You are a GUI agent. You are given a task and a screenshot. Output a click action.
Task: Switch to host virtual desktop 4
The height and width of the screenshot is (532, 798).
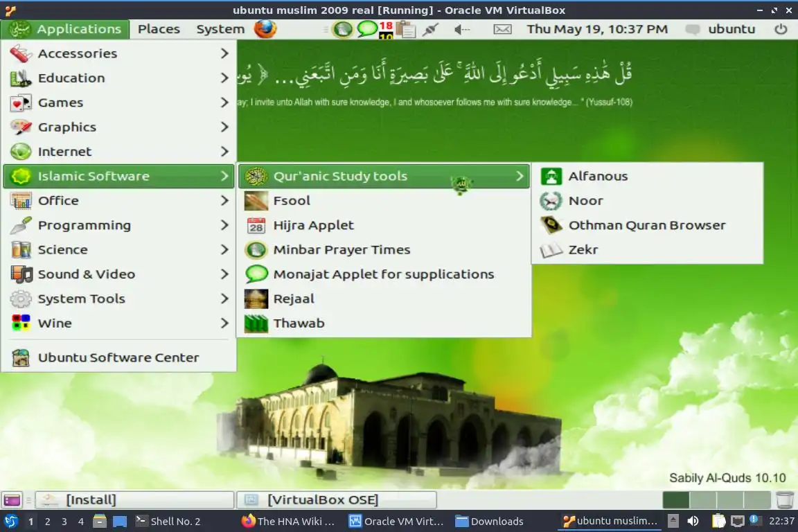80,522
